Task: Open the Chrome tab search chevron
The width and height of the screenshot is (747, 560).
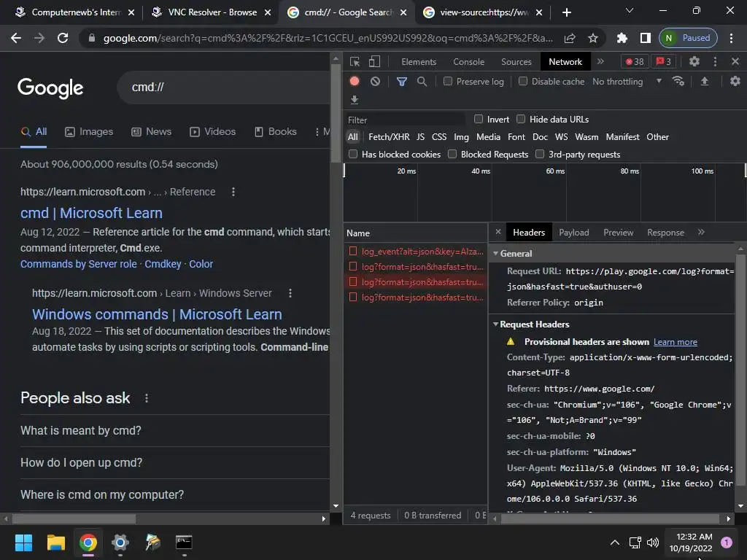Action: (x=630, y=10)
